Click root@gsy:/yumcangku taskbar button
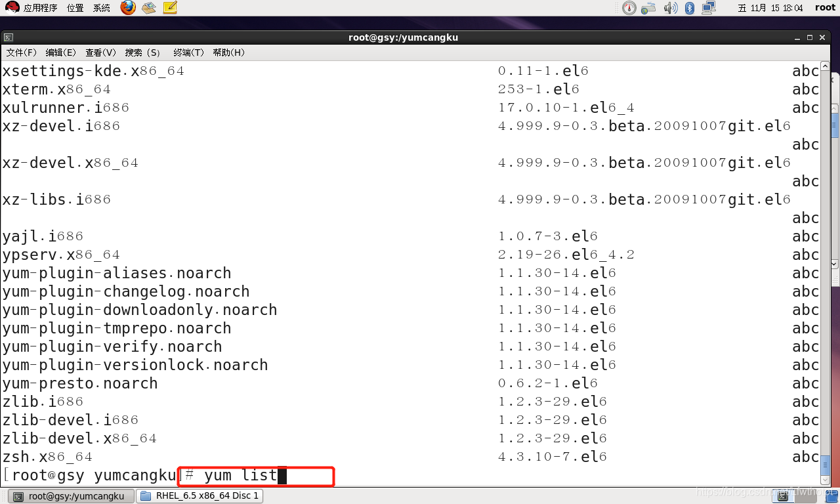 [x=69, y=496]
